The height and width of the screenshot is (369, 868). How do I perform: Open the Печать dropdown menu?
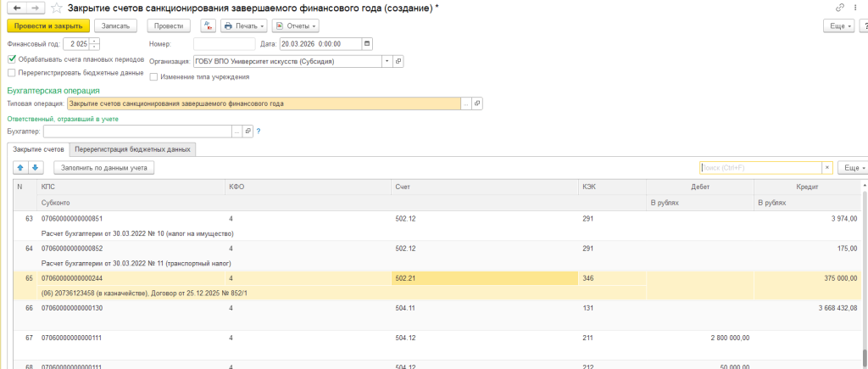243,26
